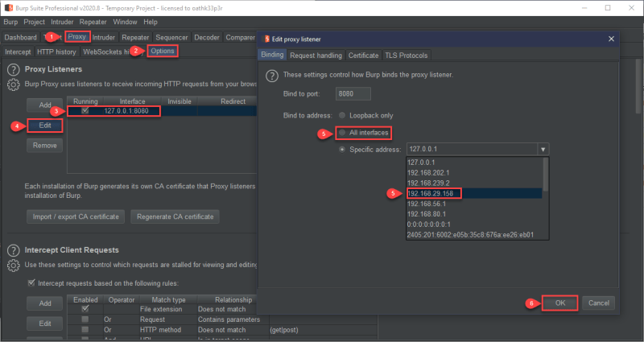Click the help icon next to Intercept Client Requests
Viewport: 644px width, 342px height.
(x=13, y=250)
